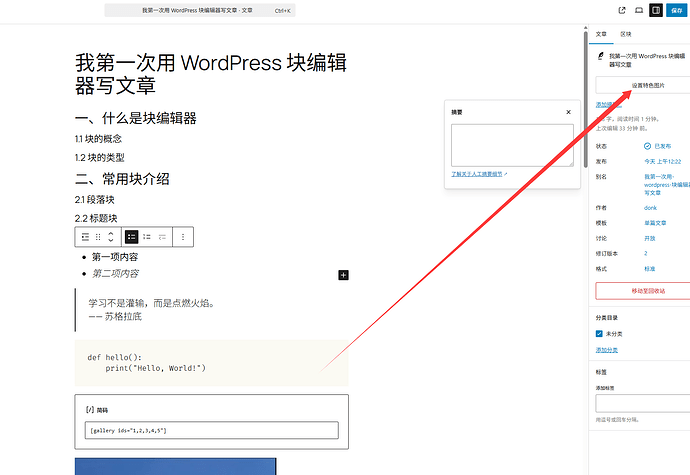The height and width of the screenshot is (475, 690).
Task: Open the block options three-dot menu
Action: point(183,237)
